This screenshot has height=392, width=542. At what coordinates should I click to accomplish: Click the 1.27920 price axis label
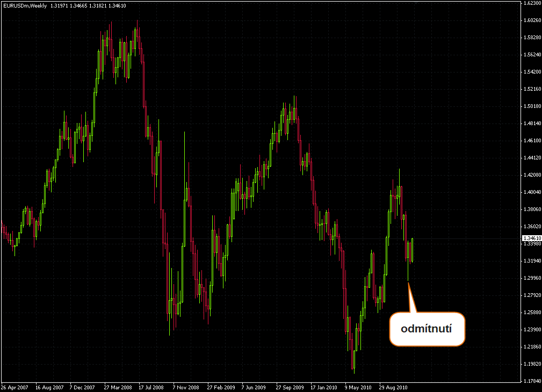click(x=532, y=295)
